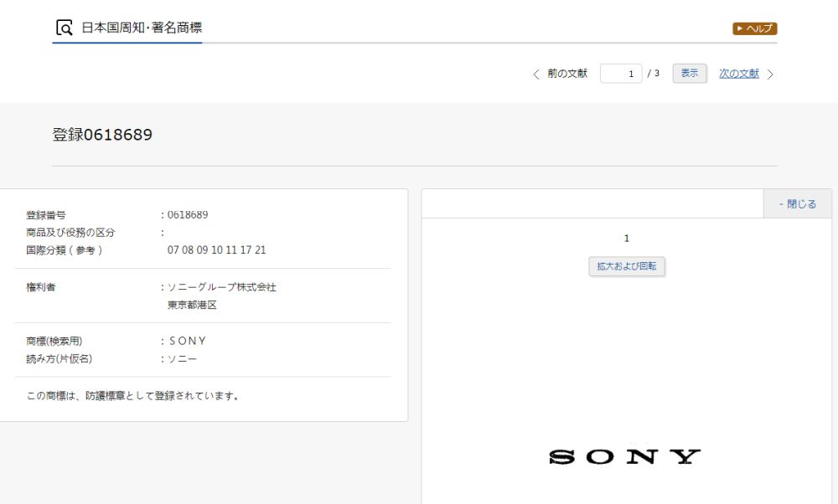
Task: Click the 日本国周知・著名商標 page title
Action: [x=141, y=28]
